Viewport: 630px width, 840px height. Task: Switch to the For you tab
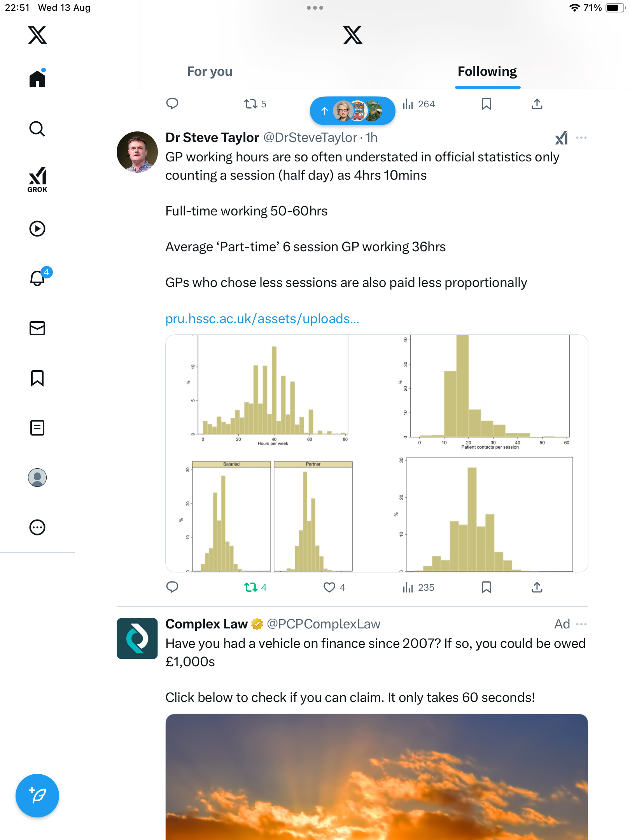(210, 72)
